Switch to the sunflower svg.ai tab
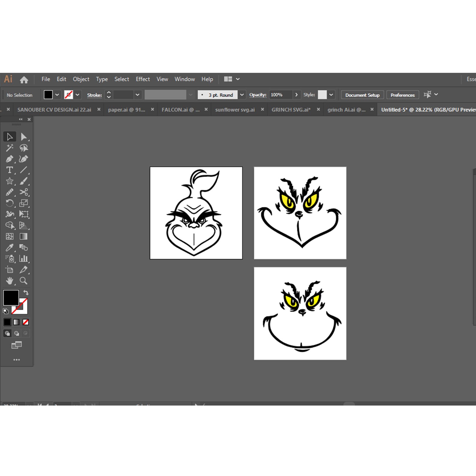 click(x=235, y=110)
